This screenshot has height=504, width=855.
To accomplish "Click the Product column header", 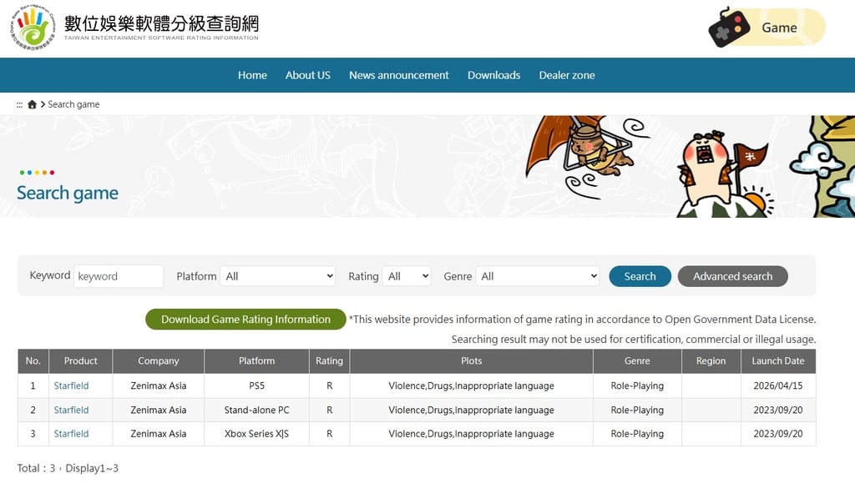I will [x=81, y=360].
